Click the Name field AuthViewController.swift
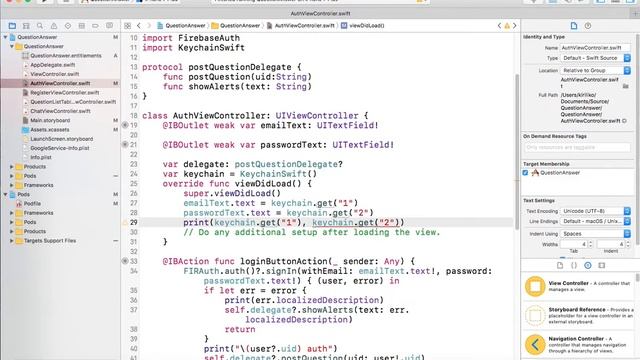The width and height of the screenshot is (640, 360). [x=595, y=48]
